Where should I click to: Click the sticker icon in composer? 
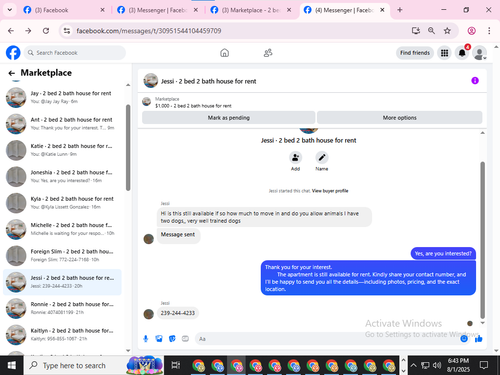[x=172, y=339]
